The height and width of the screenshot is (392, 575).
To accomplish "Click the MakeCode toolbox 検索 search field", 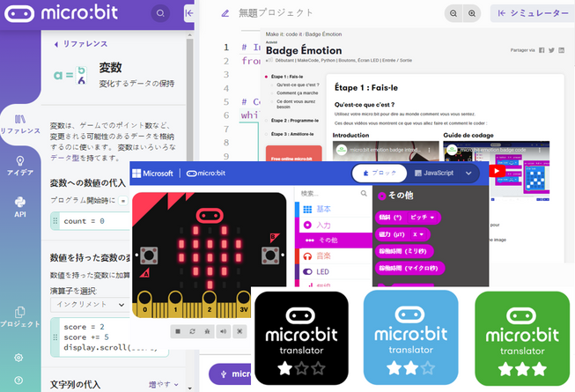I will coord(329,194).
